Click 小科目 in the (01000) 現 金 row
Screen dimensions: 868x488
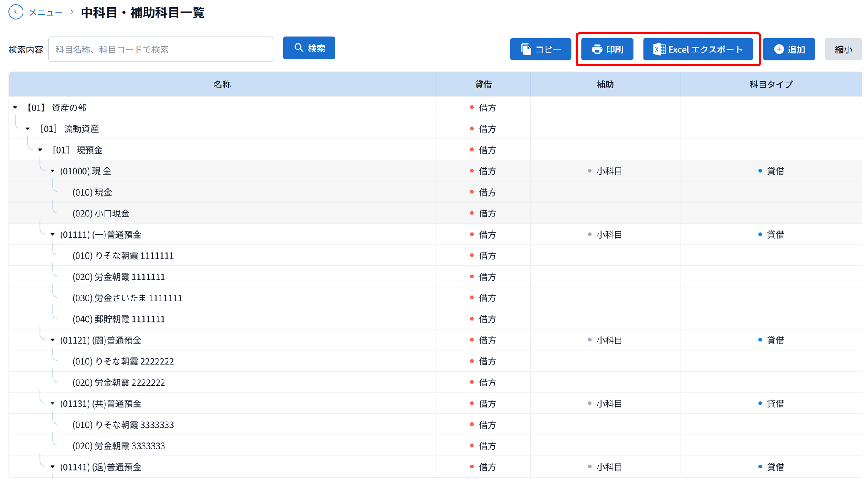609,171
